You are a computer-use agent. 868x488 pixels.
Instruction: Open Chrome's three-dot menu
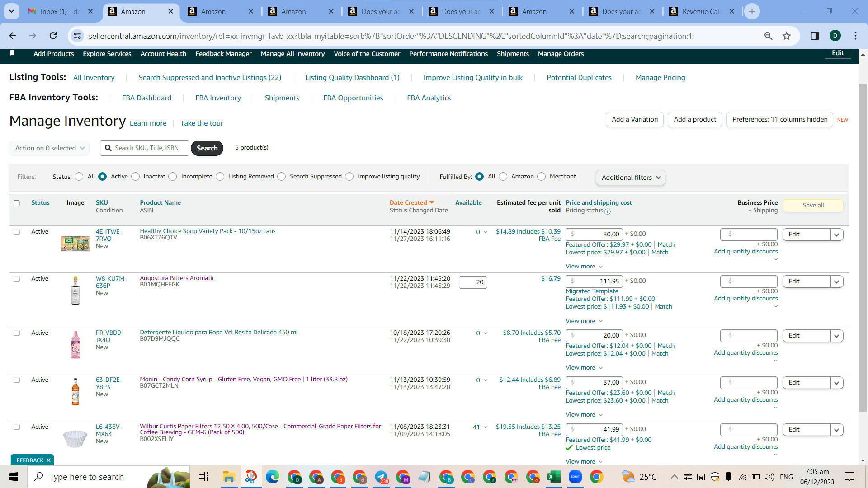pos(855,36)
